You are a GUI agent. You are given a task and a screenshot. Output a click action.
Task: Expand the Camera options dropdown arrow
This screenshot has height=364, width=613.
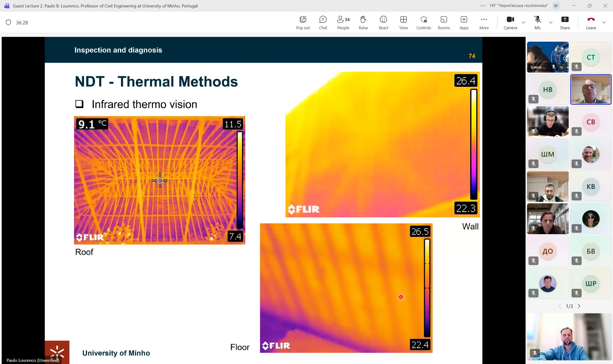click(523, 23)
